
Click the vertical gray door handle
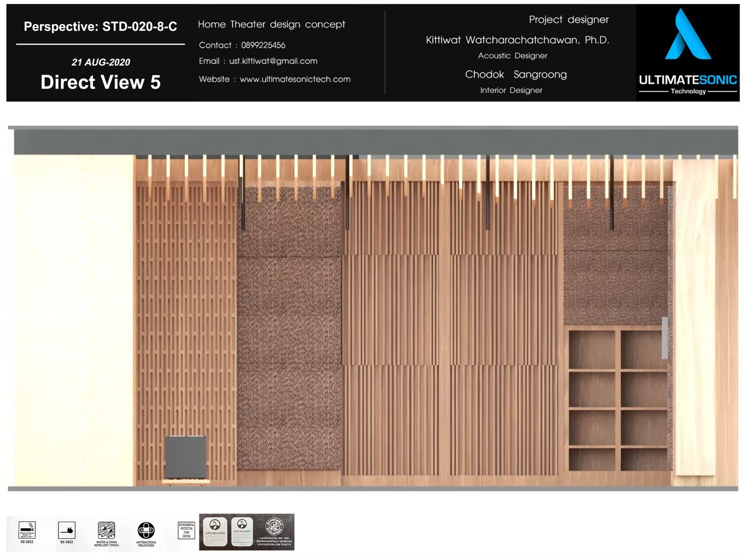pos(665,337)
